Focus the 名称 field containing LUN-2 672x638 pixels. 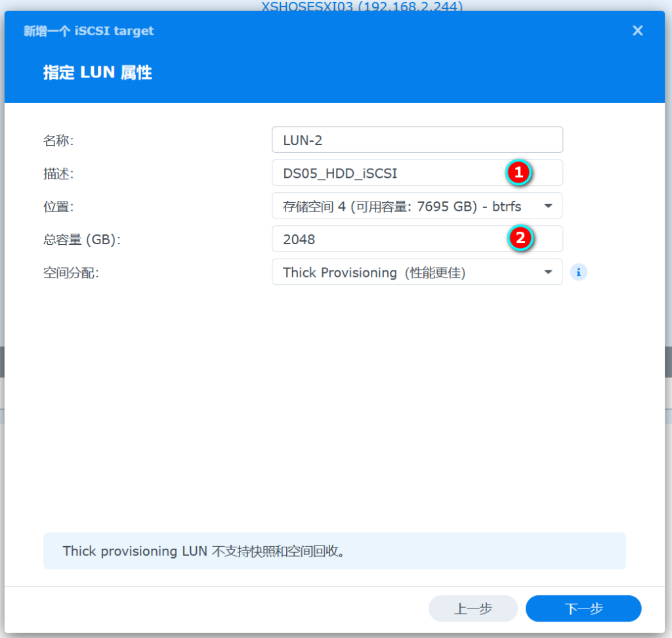tap(417, 140)
